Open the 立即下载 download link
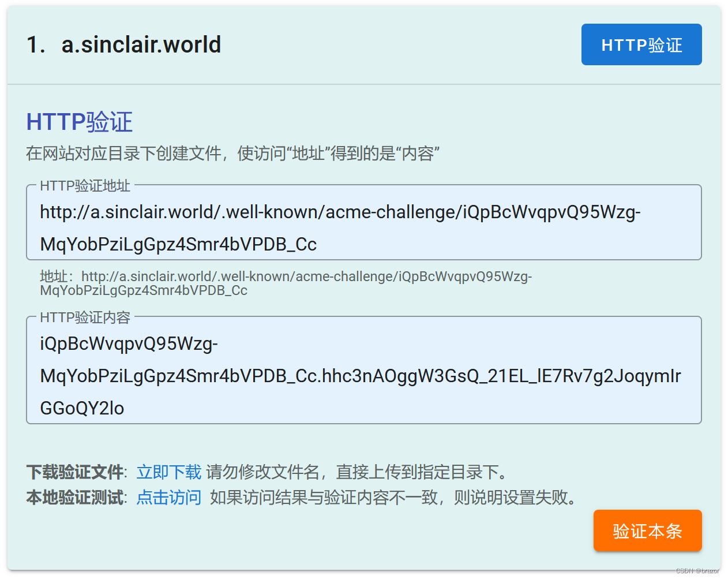Viewport: 728px width, 579px height. point(168,472)
